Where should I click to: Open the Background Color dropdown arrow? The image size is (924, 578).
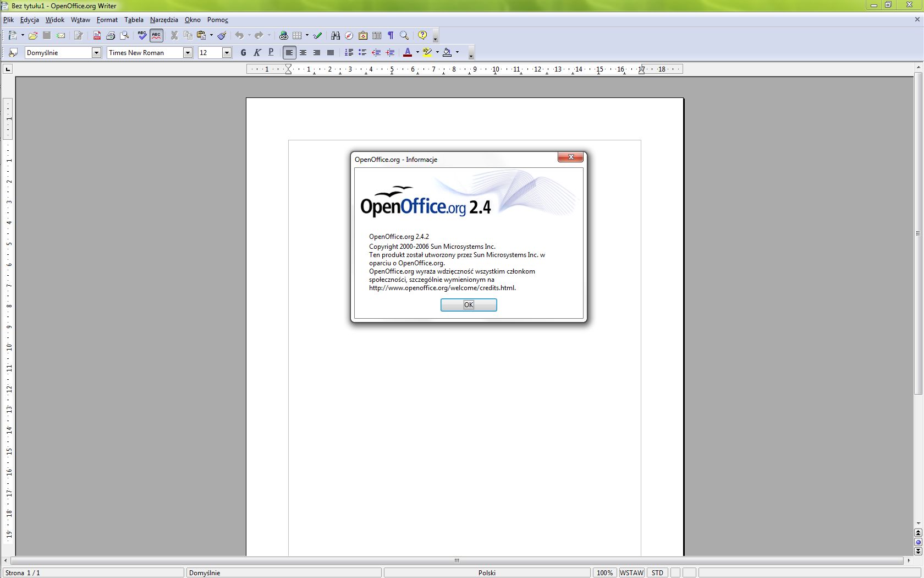tap(457, 52)
